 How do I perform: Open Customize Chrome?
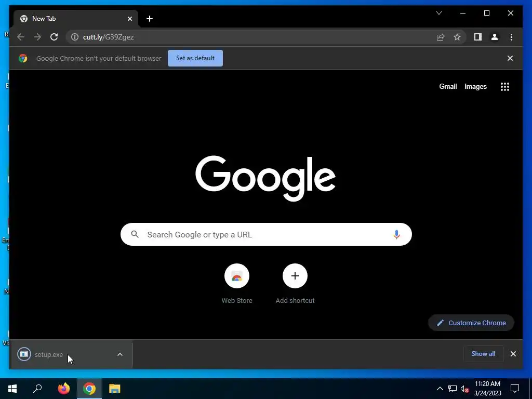pyautogui.click(x=471, y=323)
